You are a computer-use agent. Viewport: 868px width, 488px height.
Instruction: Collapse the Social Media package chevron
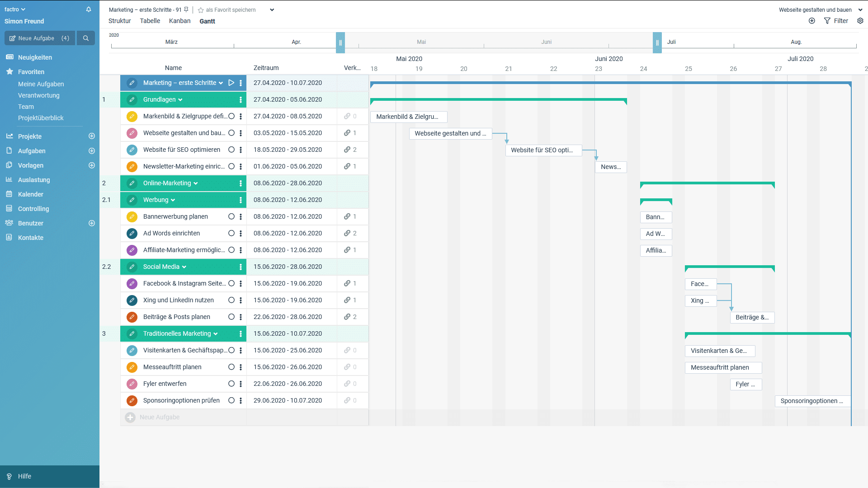point(184,267)
